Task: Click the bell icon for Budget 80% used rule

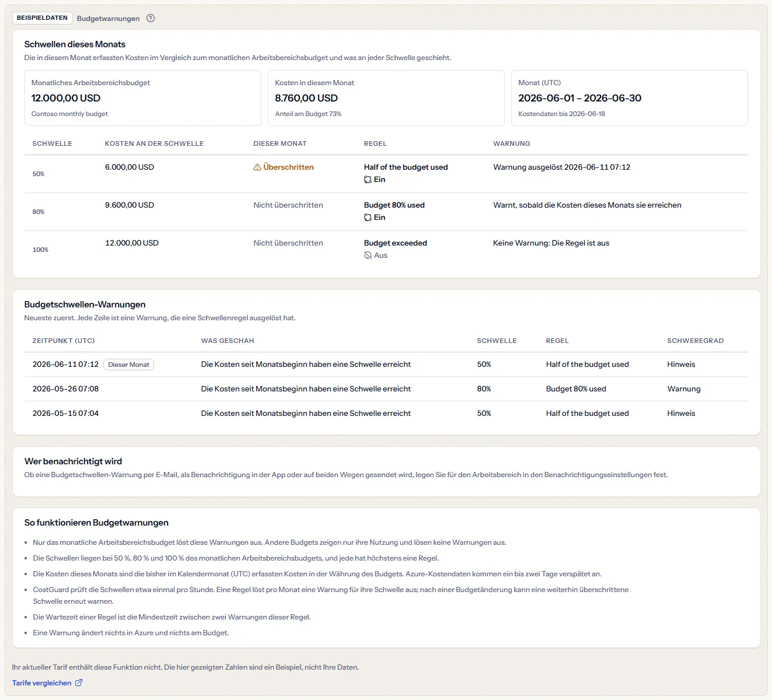Action: click(x=368, y=218)
